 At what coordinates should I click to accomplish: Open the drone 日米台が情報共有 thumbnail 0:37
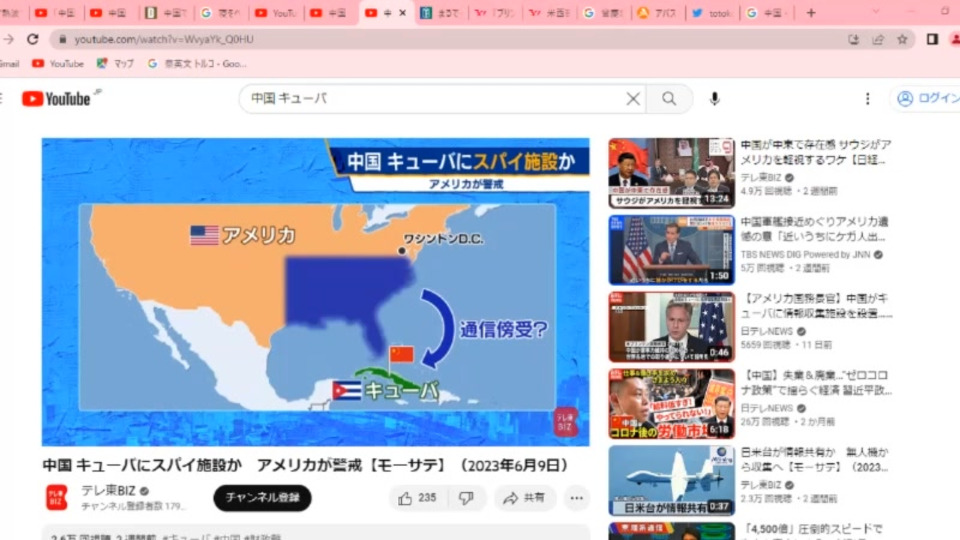[x=672, y=481]
